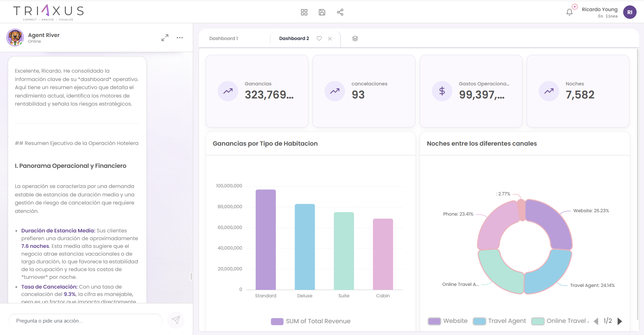Favorite Dashboard 2 with heart icon
Image resolution: width=644 pixels, height=335 pixels.
[319, 38]
